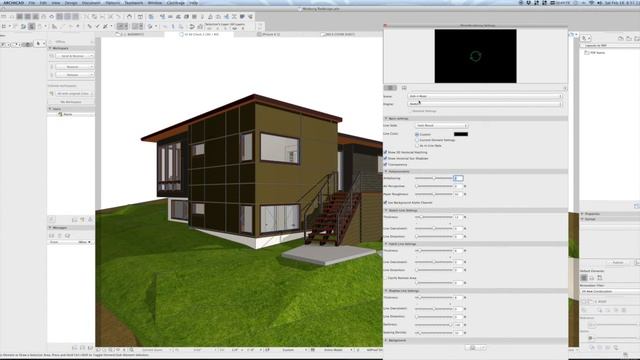Select the Current Element Settings radio button
Image resolution: width=640 pixels, height=360 pixels.
(417, 140)
